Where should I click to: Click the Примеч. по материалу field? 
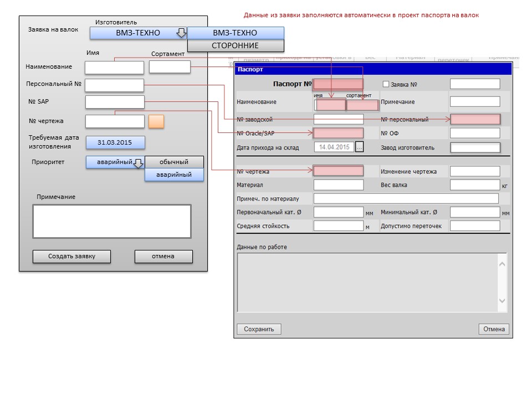pyautogui.click(x=406, y=198)
